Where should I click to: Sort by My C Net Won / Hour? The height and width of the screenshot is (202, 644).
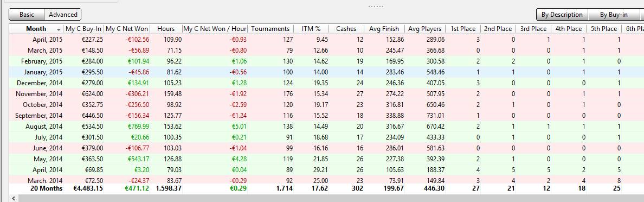(x=215, y=29)
